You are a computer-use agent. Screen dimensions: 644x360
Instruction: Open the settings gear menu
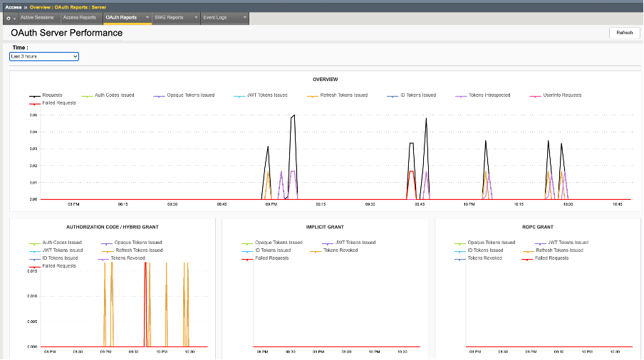pyautogui.click(x=9, y=18)
